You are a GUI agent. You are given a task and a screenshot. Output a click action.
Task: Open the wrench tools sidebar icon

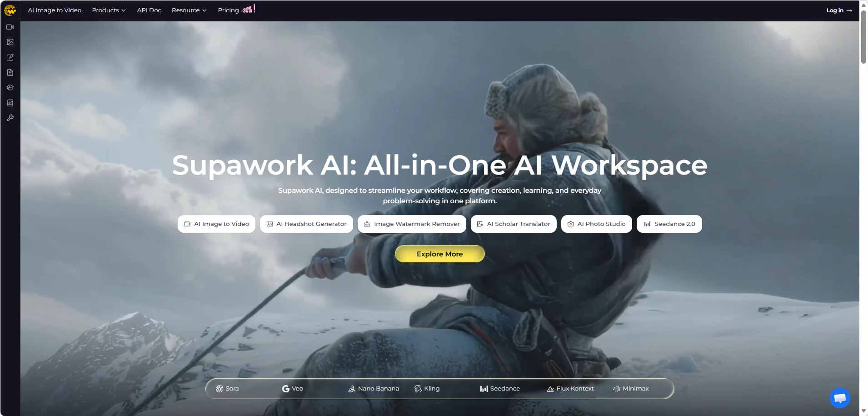(10, 118)
